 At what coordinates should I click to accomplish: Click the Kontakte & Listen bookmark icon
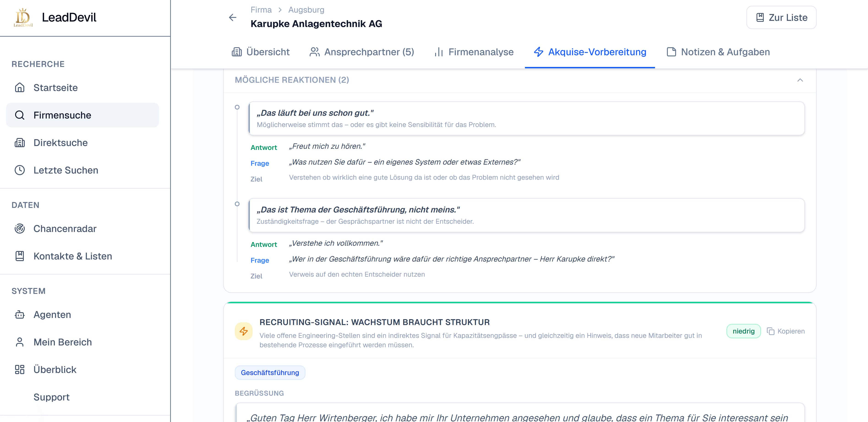click(x=19, y=256)
